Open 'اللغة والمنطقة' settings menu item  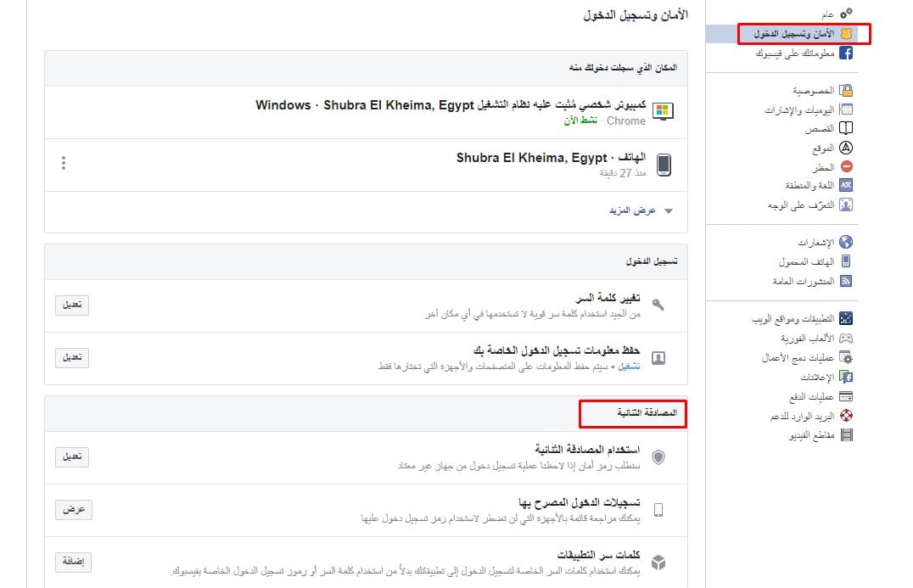809,186
